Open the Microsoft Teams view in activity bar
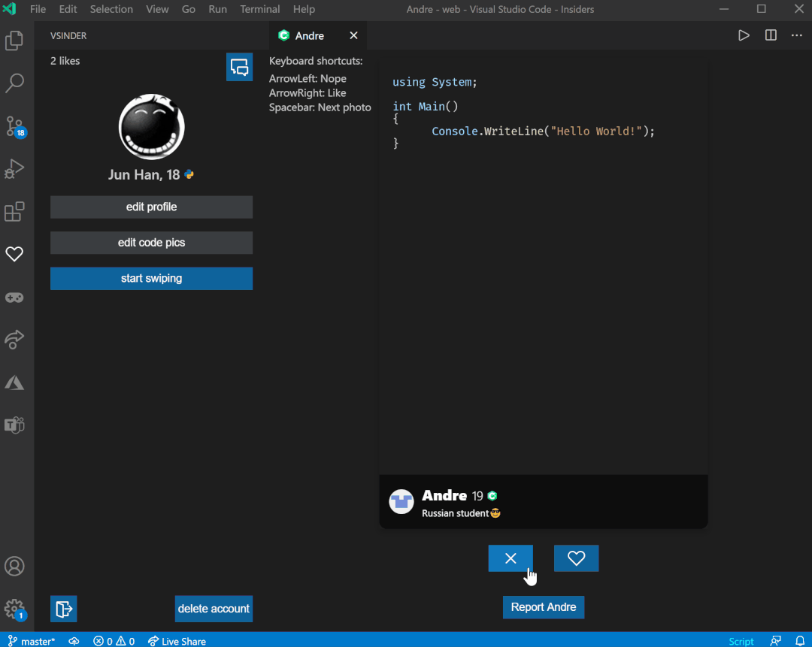Screen dimensions: 812x647 (14, 425)
